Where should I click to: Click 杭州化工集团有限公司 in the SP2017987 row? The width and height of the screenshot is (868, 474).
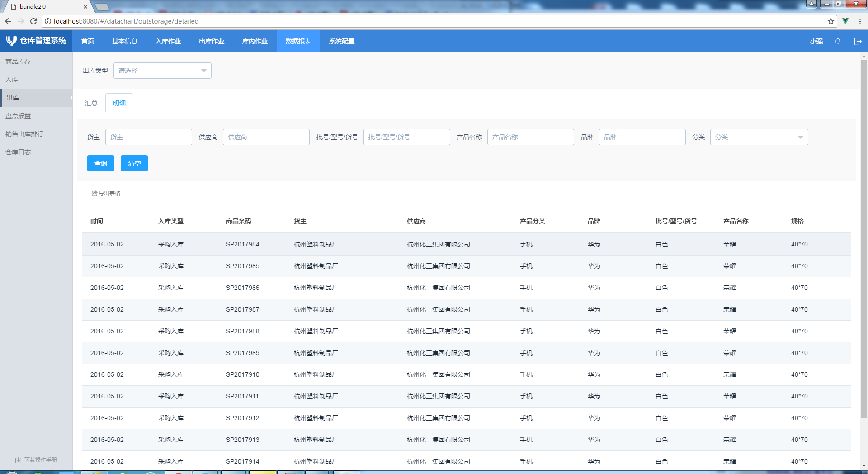click(439, 309)
